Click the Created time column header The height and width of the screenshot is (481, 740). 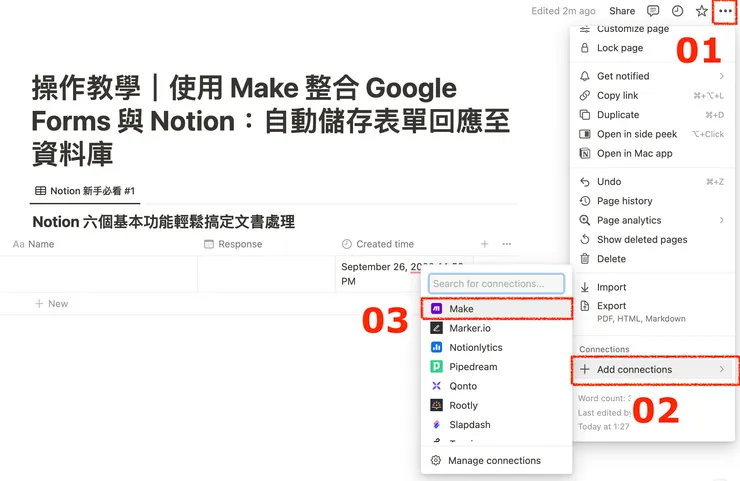[x=404, y=244]
